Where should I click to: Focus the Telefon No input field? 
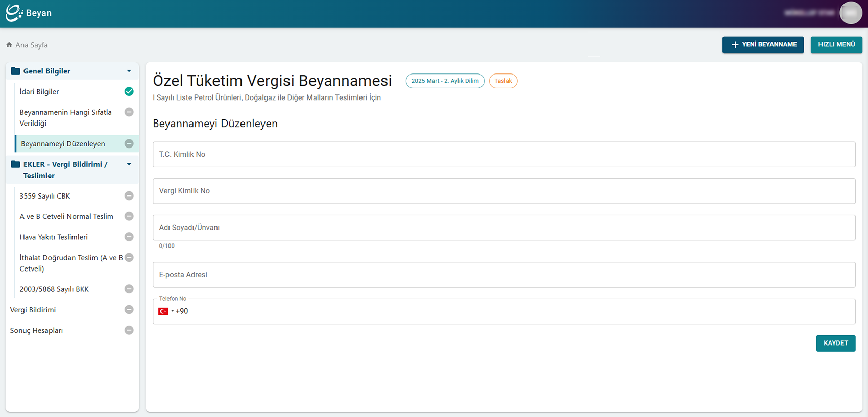tap(504, 311)
